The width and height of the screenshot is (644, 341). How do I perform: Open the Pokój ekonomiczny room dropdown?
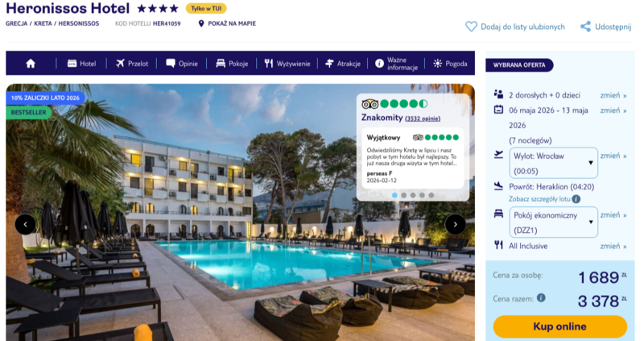(553, 222)
